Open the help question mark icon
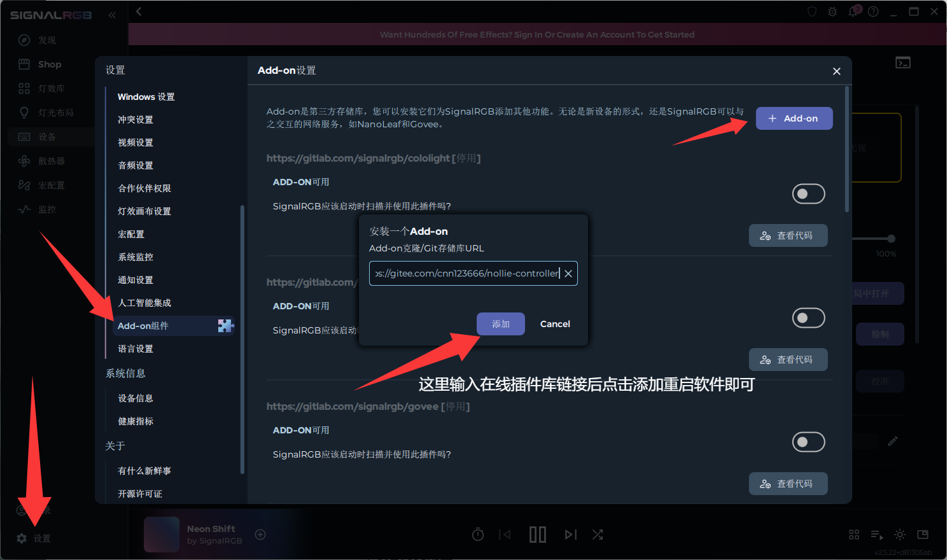 (873, 11)
